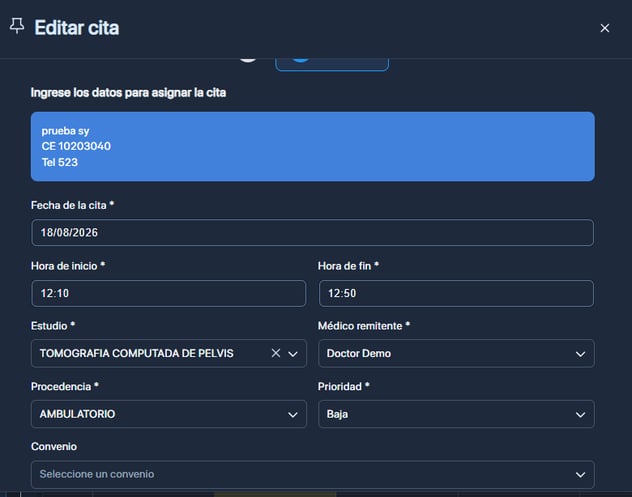Viewport: 632px width, 497px height.
Task: Click the Ingrese los datos heading
Action: [x=128, y=93]
